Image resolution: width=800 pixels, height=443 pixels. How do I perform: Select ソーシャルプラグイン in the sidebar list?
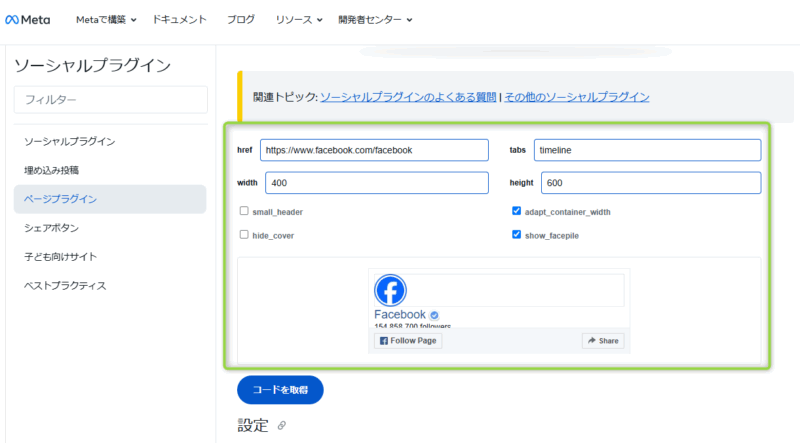69,141
